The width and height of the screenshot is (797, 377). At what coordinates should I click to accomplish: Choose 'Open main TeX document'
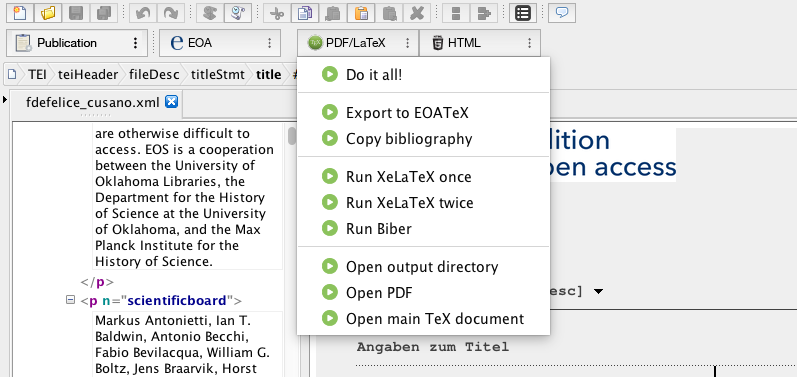423,319
